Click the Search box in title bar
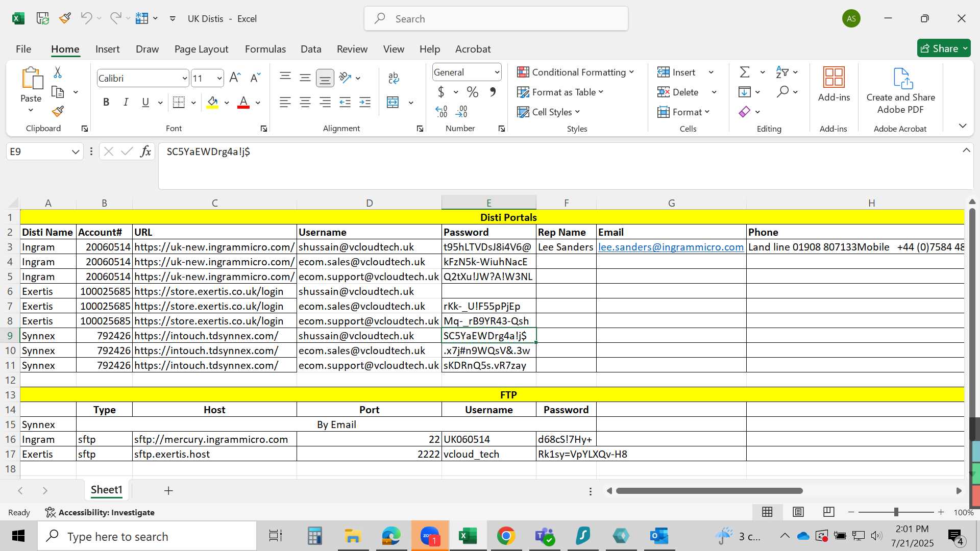Viewport: 980px width, 551px height. pyautogui.click(x=496, y=19)
